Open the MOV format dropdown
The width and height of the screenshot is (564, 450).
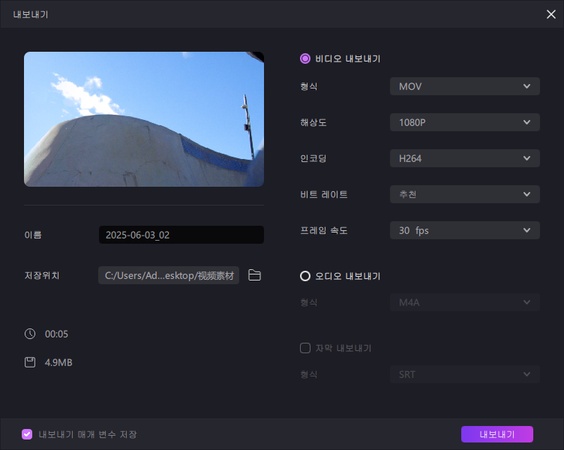(464, 86)
